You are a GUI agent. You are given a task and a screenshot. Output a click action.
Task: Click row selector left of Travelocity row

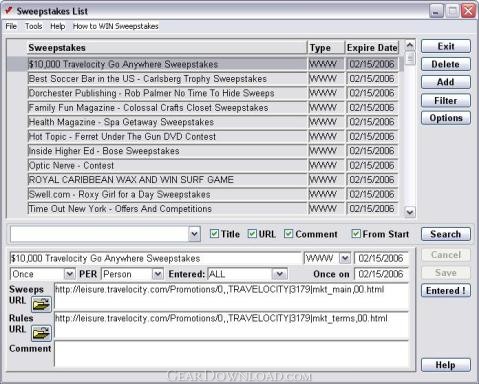tap(17, 64)
